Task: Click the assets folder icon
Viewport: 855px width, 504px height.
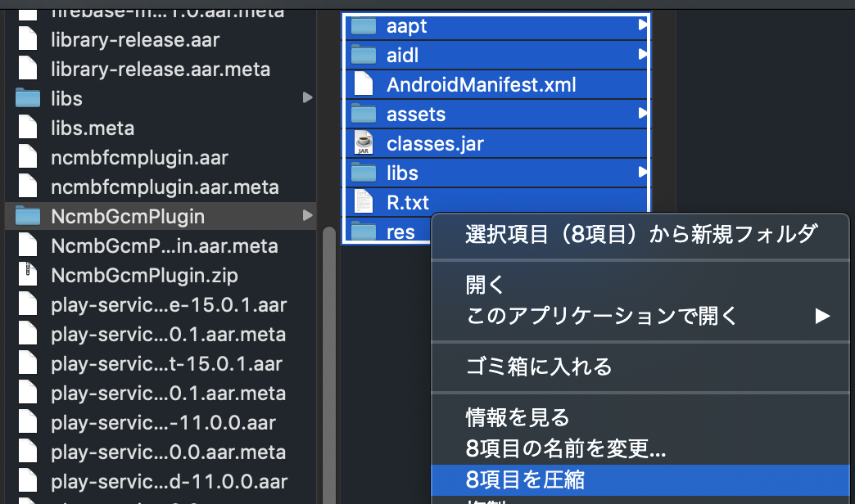Action: point(364,115)
